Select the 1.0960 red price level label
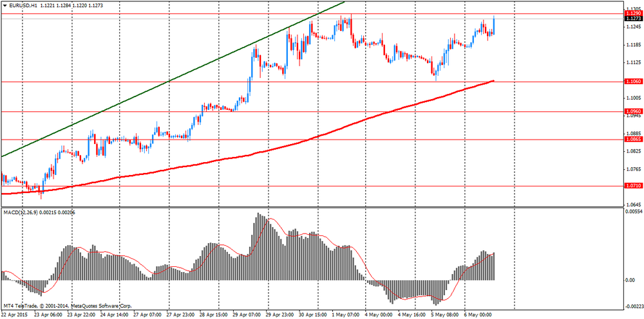The height and width of the screenshot is (319, 644). (632, 111)
